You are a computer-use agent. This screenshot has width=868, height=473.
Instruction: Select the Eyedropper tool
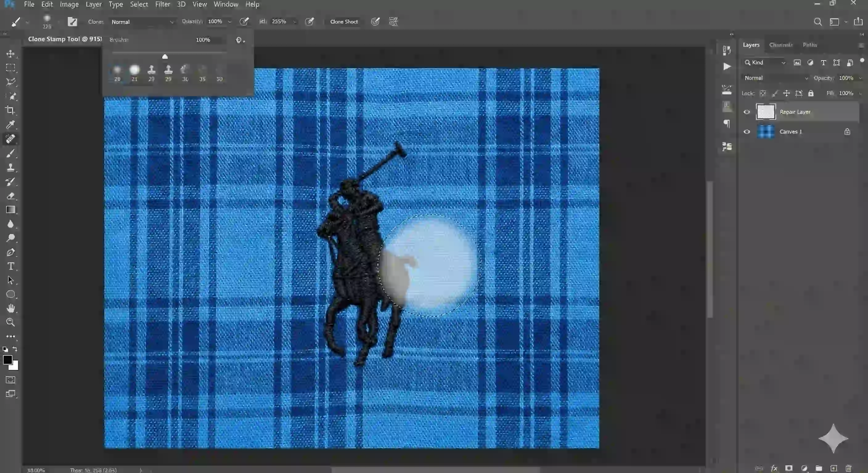click(10, 125)
